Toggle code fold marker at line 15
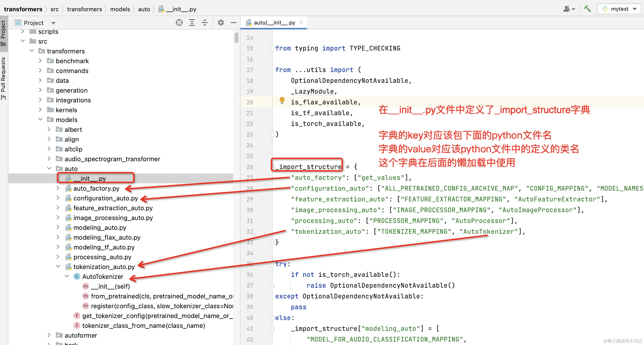Screen dimensions: 644x345 tap(272, 49)
